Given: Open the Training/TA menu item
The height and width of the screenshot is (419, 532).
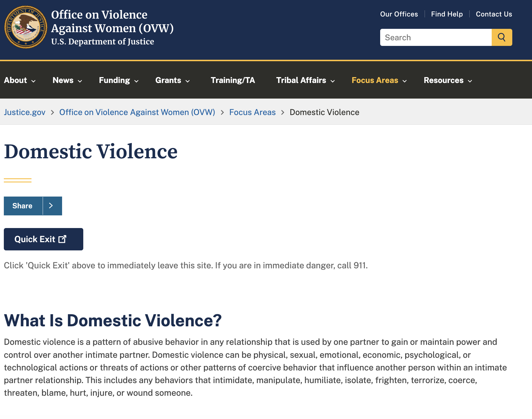Looking at the screenshot, I should point(233,80).
